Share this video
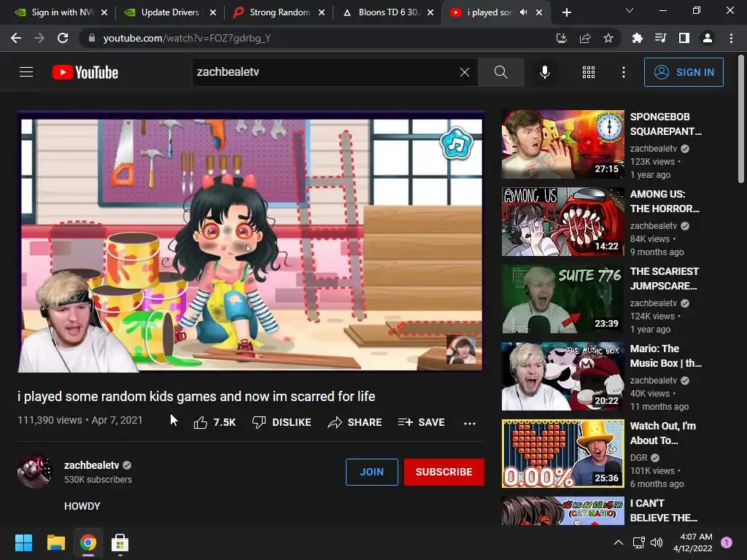The image size is (747, 560). pos(355,422)
